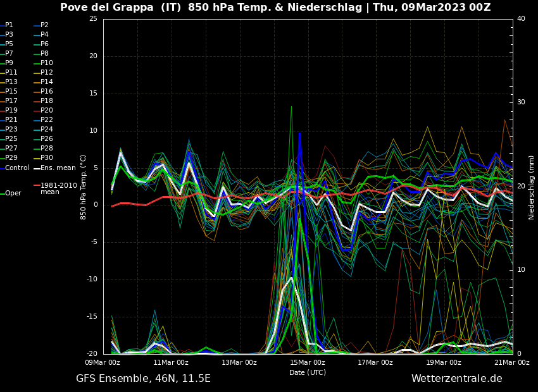This screenshot has height=392, width=538.
Task: Click the 15Mar 00z date tick label
Action: tap(308, 362)
